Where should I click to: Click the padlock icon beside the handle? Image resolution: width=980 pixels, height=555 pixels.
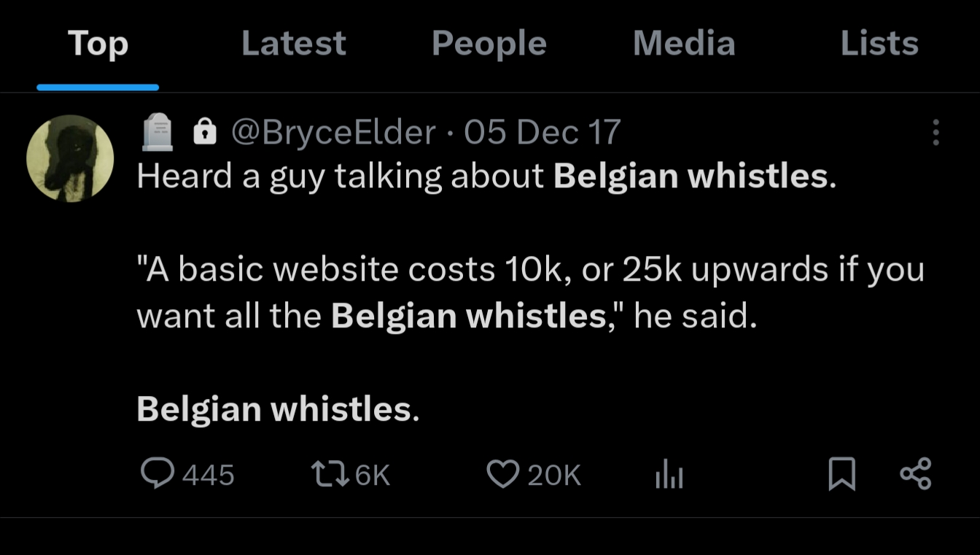[205, 132]
